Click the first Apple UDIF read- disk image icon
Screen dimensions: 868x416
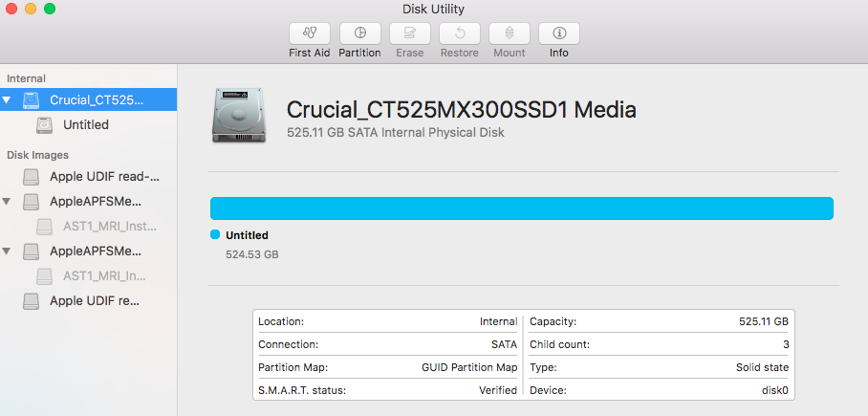tap(31, 177)
